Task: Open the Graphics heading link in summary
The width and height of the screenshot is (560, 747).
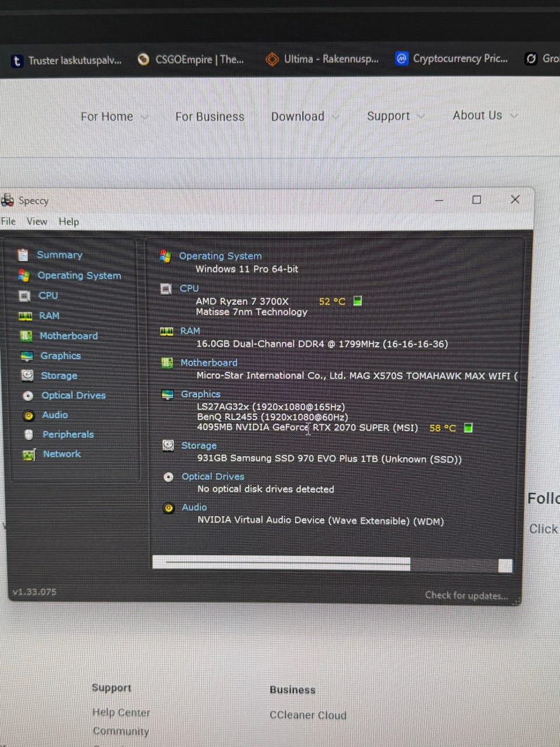Action: [x=201, y=395]
